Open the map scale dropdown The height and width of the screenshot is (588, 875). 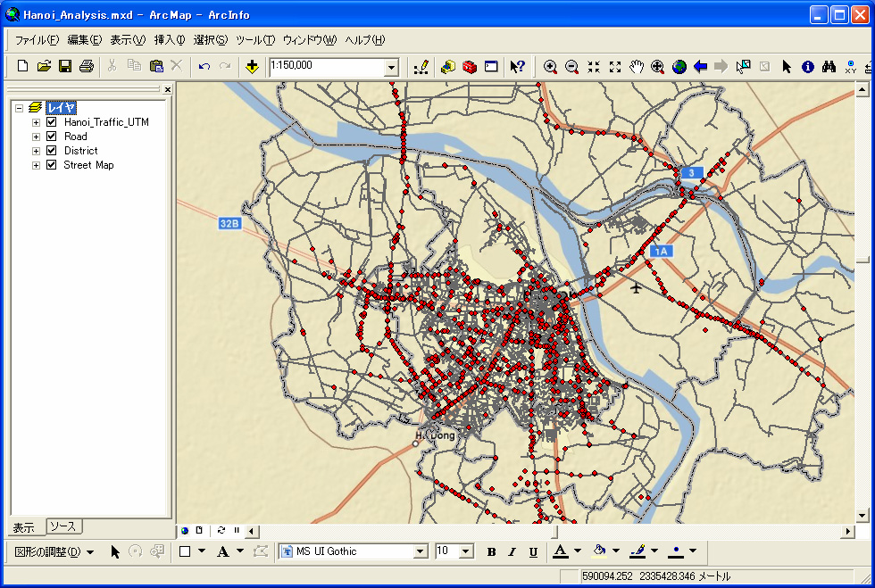point(391,67)
